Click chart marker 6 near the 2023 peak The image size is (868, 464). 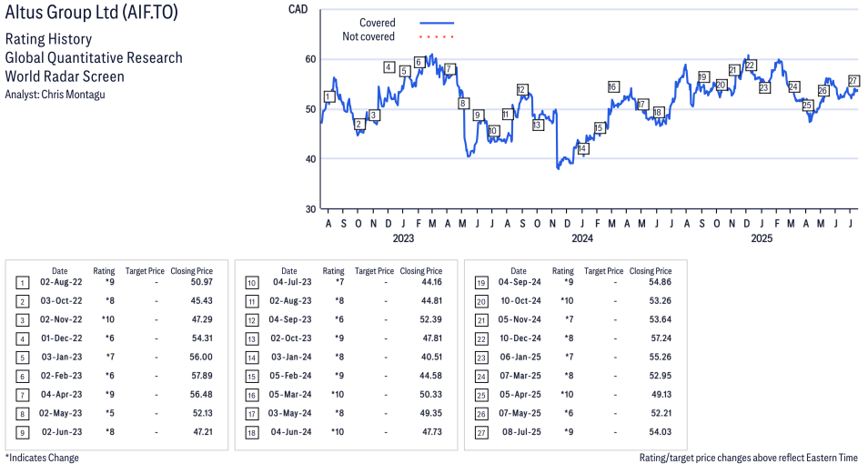click(x=419, y=62)
